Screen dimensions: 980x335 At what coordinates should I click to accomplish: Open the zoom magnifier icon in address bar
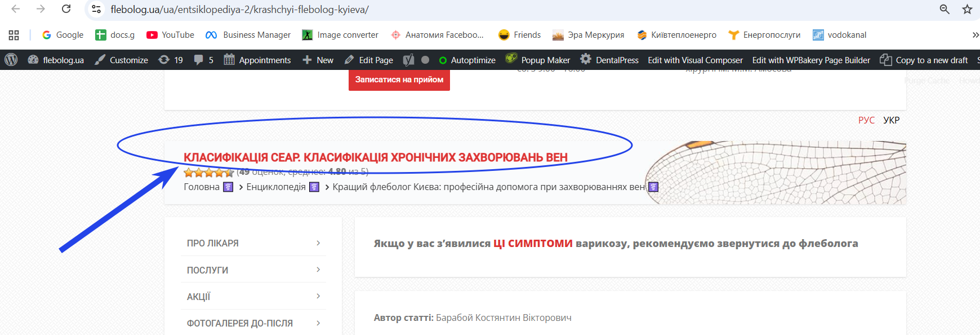[x=945, y=9]
